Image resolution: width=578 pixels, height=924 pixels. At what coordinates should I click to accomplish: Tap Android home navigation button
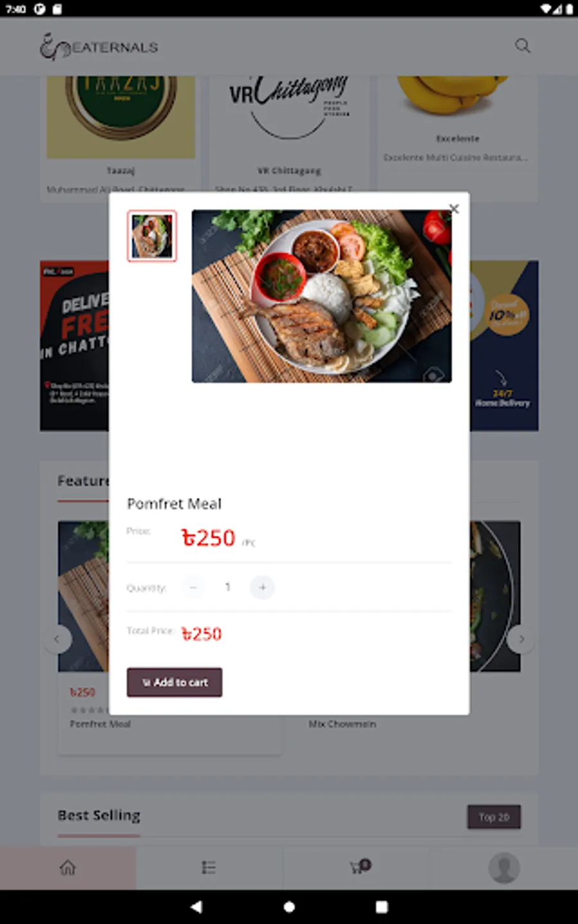coord(289,907)
